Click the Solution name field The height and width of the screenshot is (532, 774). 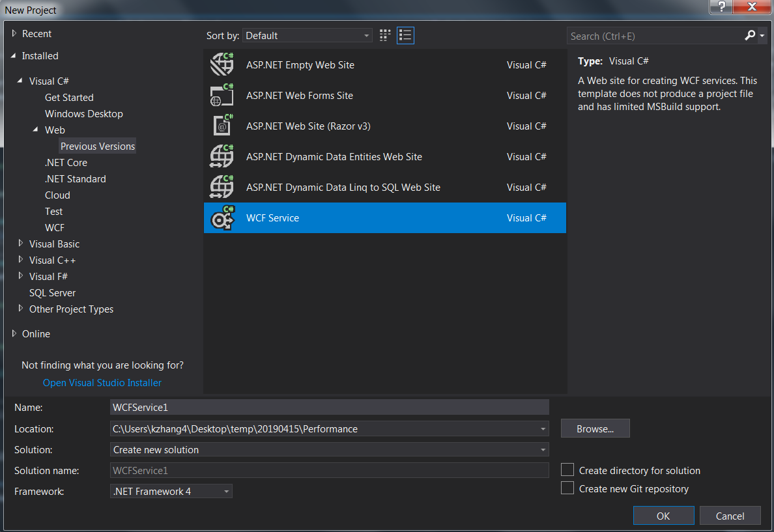(x=329, y=470)
